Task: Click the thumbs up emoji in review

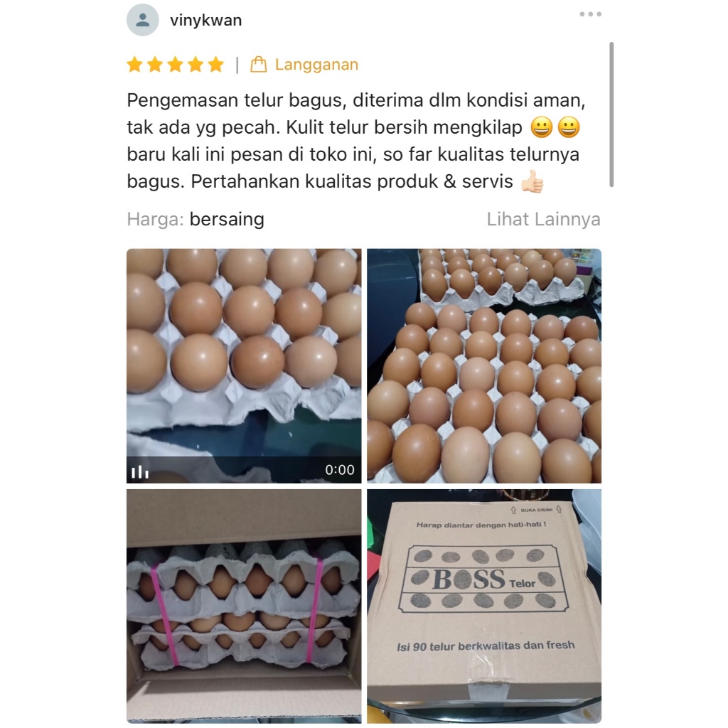Action: pos(532,181)
